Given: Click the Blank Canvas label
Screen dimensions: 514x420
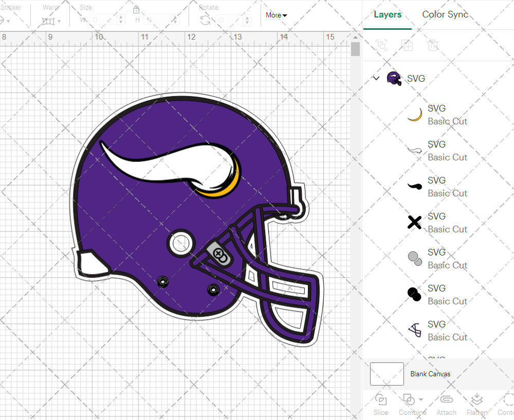Looking at the screenshot, I should coord(430,374).
